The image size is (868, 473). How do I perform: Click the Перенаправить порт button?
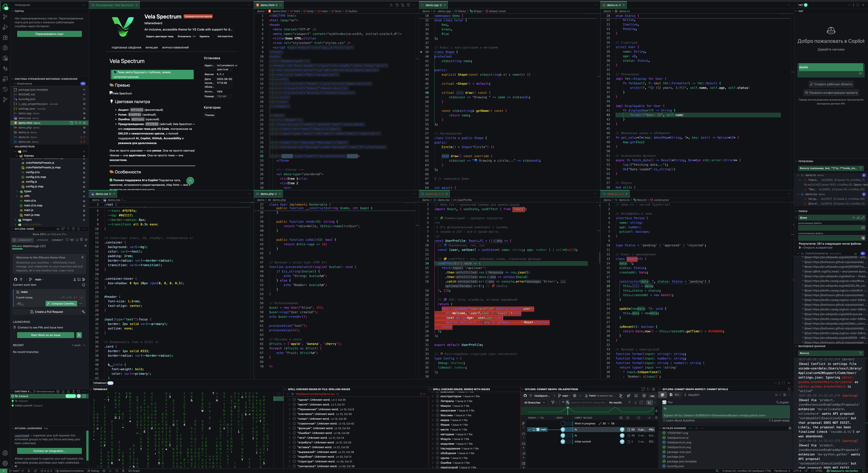[x=49, y=34]
